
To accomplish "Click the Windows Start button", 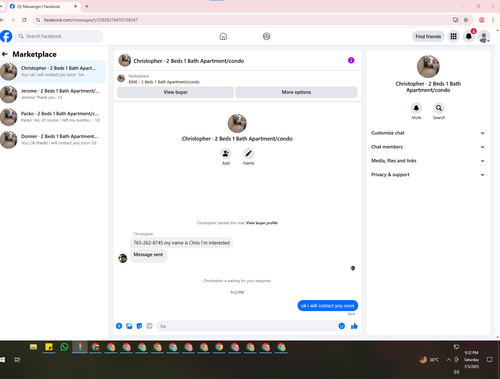I will pos(2,360).
